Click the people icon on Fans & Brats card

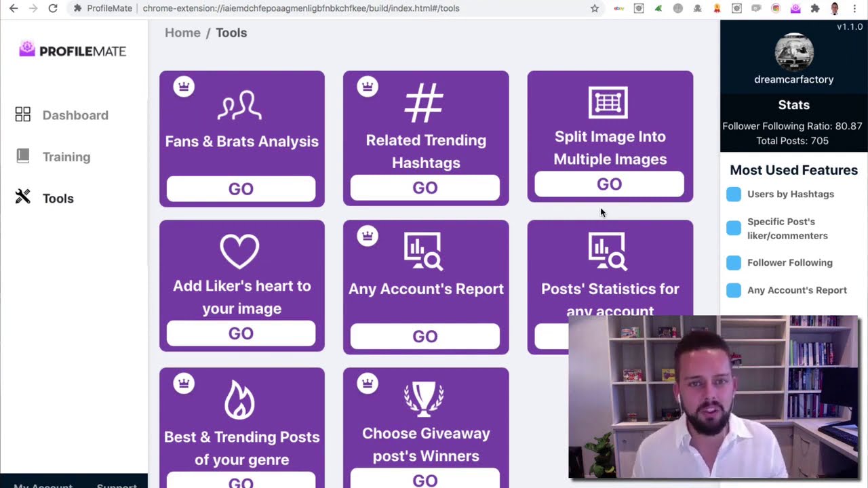coord(239,106)
